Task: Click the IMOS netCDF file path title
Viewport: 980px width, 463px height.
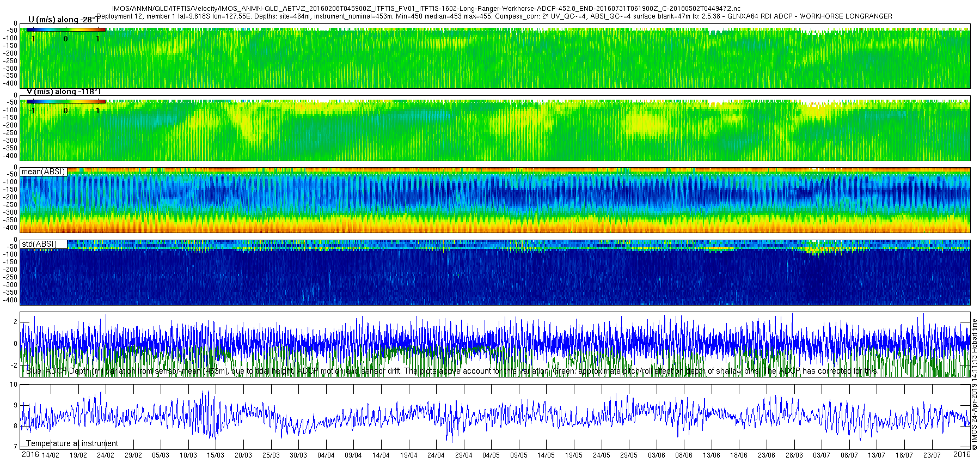Action: (x=426, y=9)
